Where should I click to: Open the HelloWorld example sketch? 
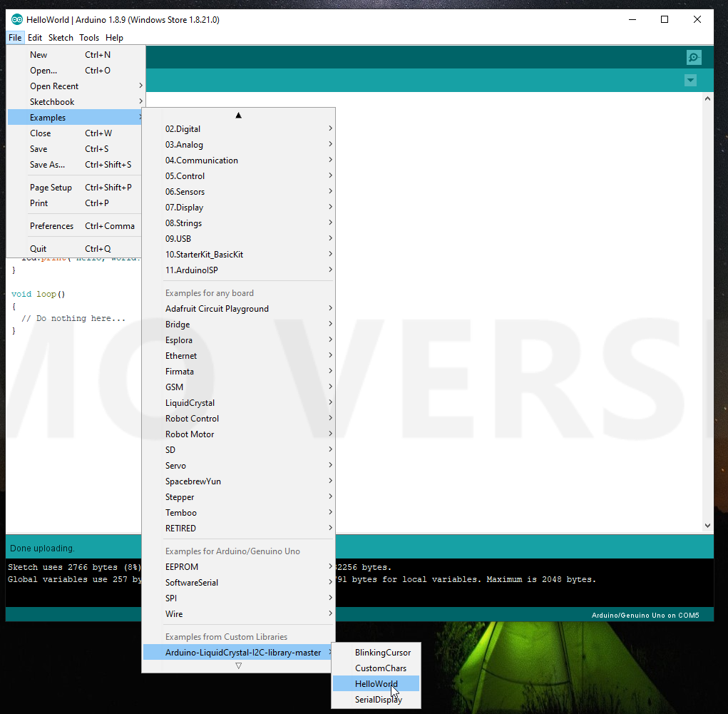click(376, 684)
